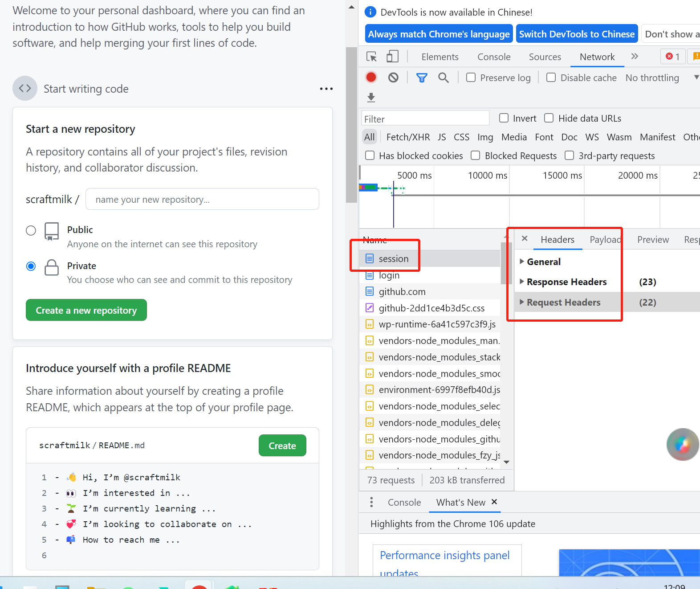Click Create a new repository button

point(86,310)
